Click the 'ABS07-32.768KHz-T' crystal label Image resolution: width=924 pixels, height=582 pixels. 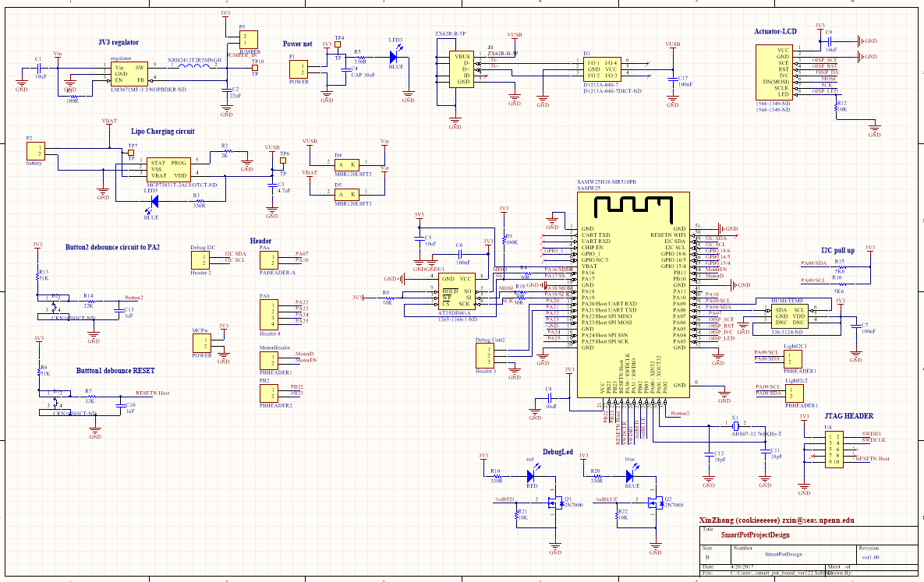756,433
